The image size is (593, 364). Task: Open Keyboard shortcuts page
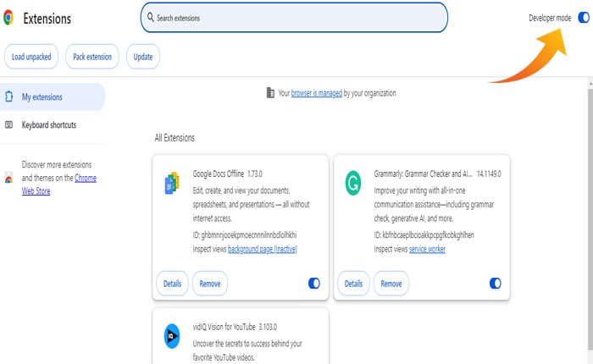coord(48,125)
